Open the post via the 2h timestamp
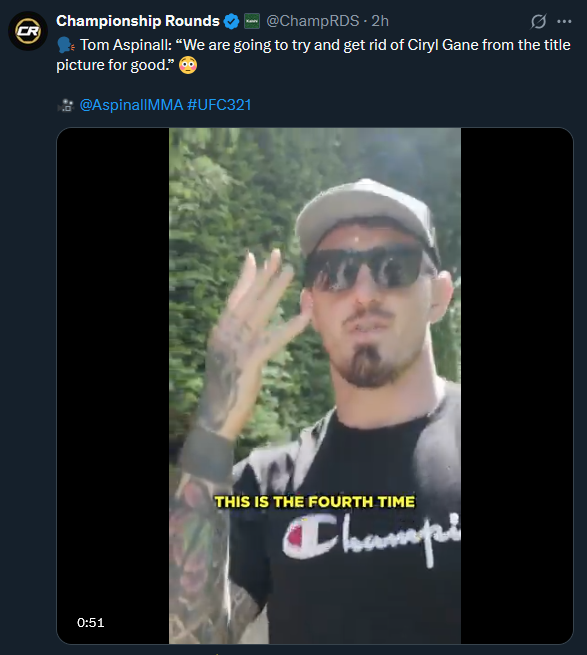 click(380, 21)
